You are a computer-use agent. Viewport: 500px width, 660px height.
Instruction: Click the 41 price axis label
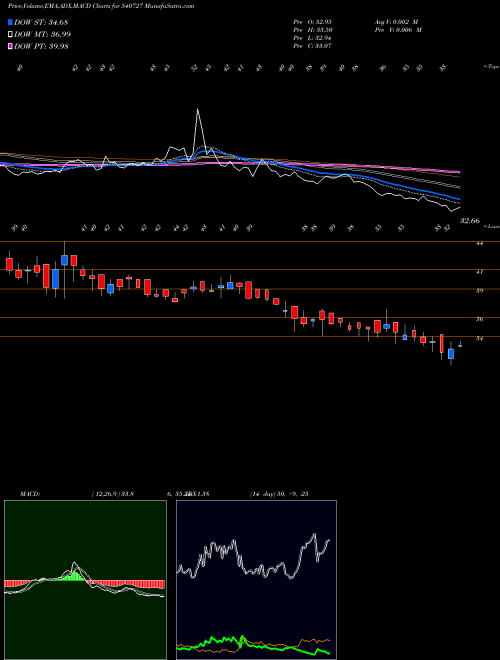(479, 272)
